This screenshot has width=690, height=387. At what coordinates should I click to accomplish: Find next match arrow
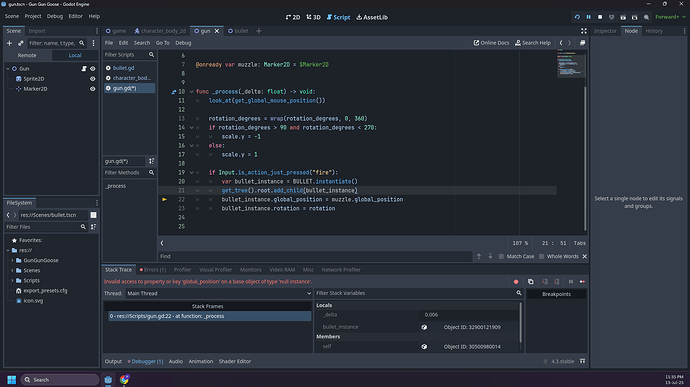point(490,256)
